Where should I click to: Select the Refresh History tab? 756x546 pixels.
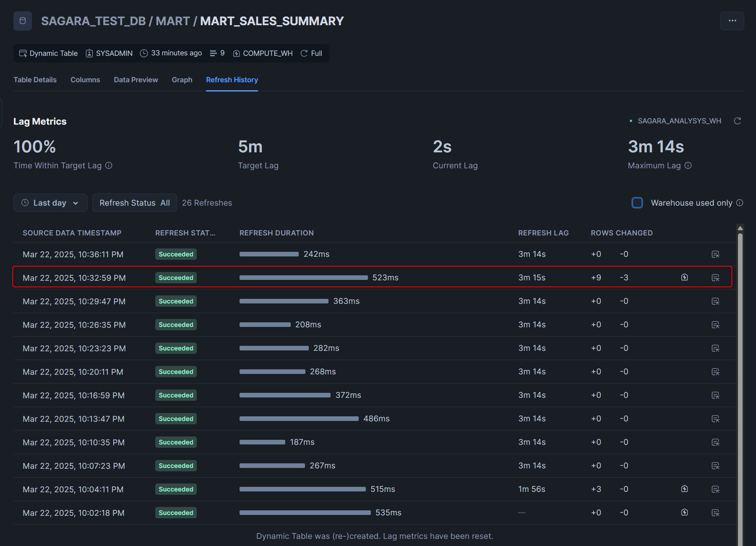coord(232,80)
